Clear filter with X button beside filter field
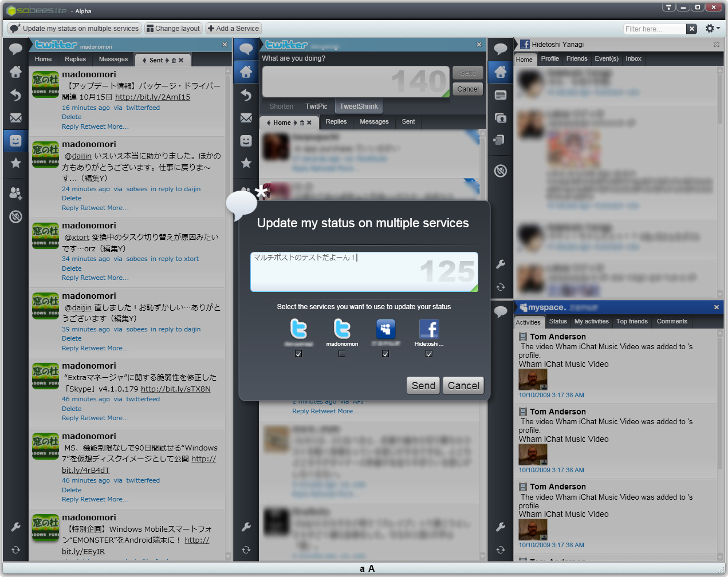The width and height of the screenshot is (728, 577). 692,29
